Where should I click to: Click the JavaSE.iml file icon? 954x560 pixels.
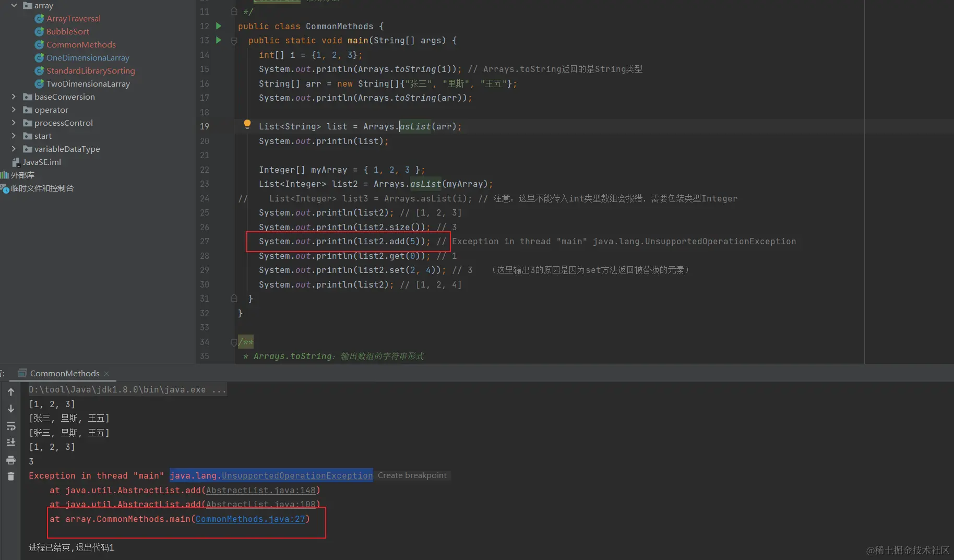click(x=16, y=162)
